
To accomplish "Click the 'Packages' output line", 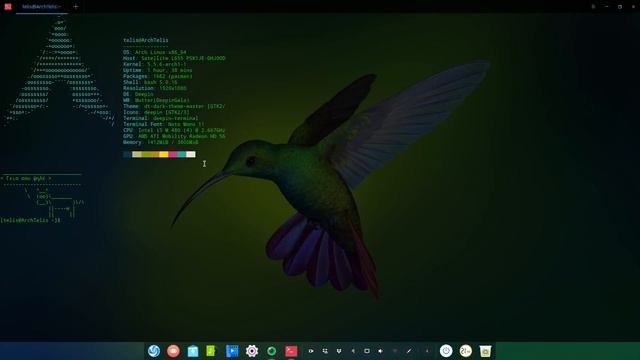I will click(x=158, y=76).
